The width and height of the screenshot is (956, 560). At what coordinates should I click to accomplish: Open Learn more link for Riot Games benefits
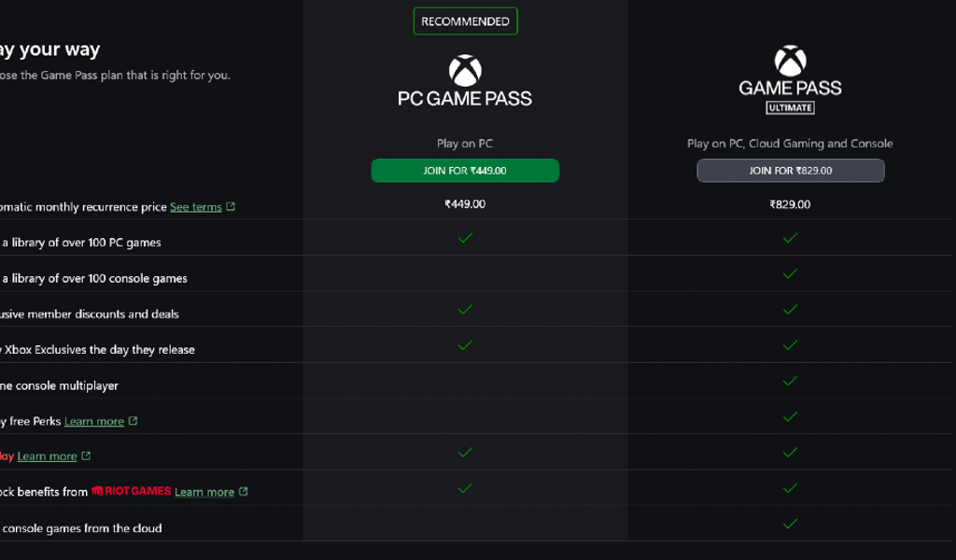(x=204, y=492)
